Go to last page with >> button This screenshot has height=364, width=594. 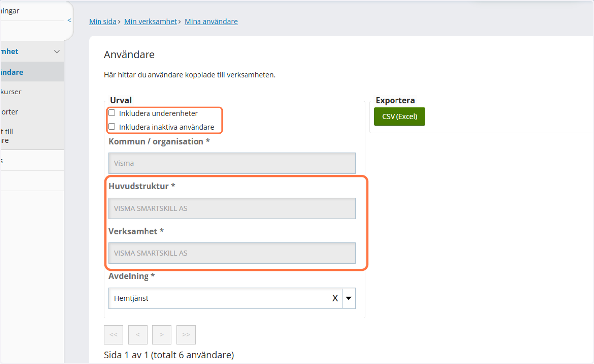[186, 335]
